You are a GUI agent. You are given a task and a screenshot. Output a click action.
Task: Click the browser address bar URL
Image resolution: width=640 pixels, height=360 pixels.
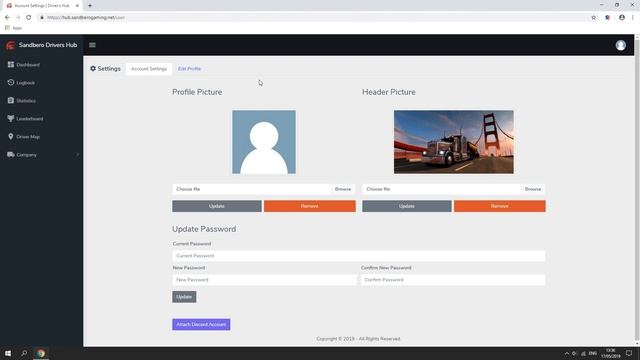click(x=86, y=18)
